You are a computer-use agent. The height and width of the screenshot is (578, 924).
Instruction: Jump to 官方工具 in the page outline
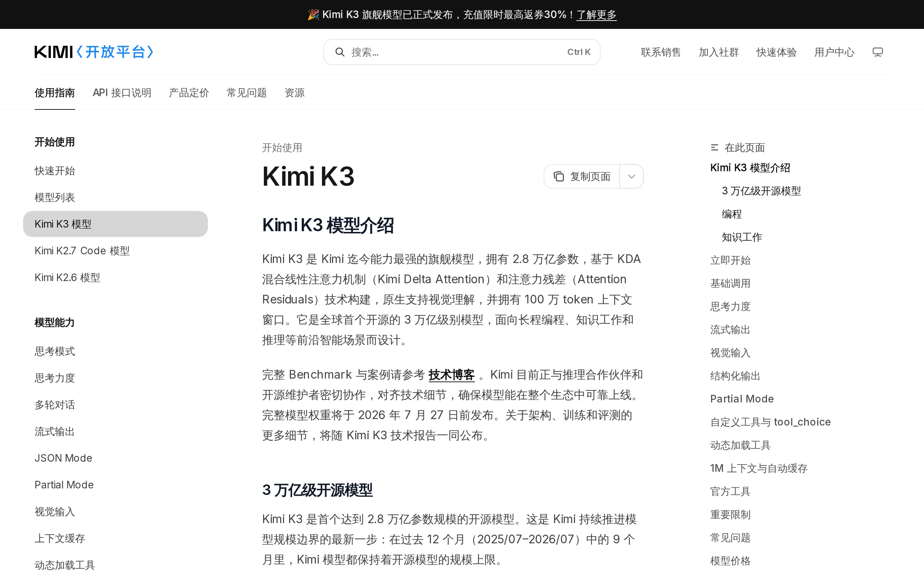(730, 491)
